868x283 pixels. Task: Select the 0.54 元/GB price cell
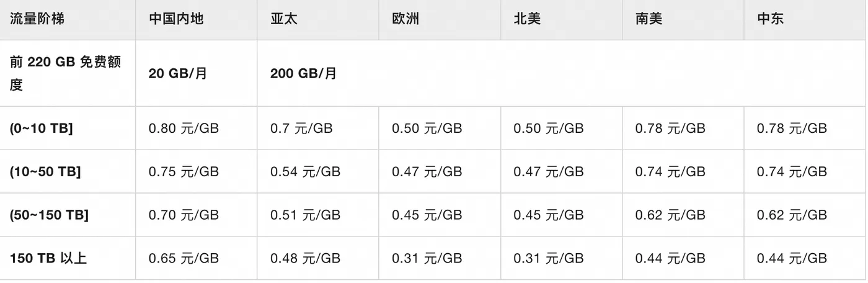(305, 172)
